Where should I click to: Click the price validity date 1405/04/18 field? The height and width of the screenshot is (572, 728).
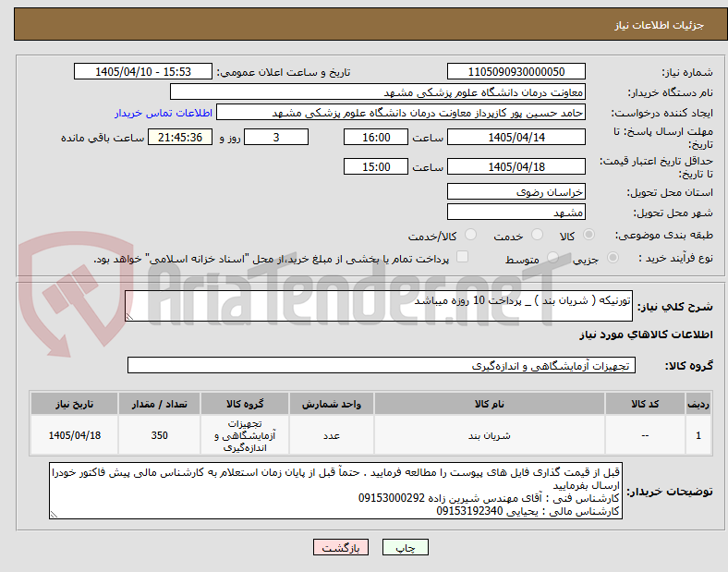[x=516, y=166]
